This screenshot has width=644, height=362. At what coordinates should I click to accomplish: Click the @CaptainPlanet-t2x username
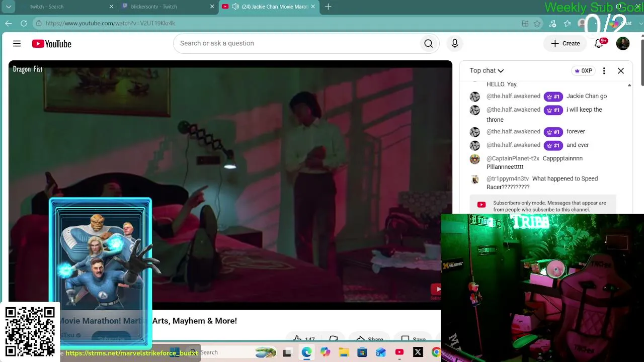[x=513, y=158]
